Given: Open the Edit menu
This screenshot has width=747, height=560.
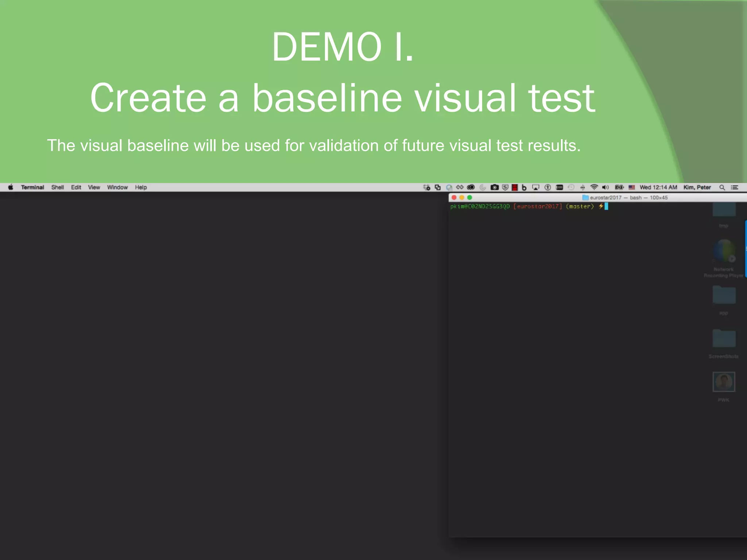Looking at the screenshot, I should pyautogui.click(x=76, y=187).
